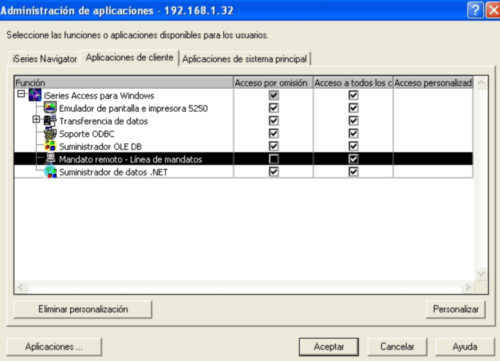This screenshot has height=361, width=500.
Task: Click the Suministrador OLE DB icon
Action: coord(50,146)
